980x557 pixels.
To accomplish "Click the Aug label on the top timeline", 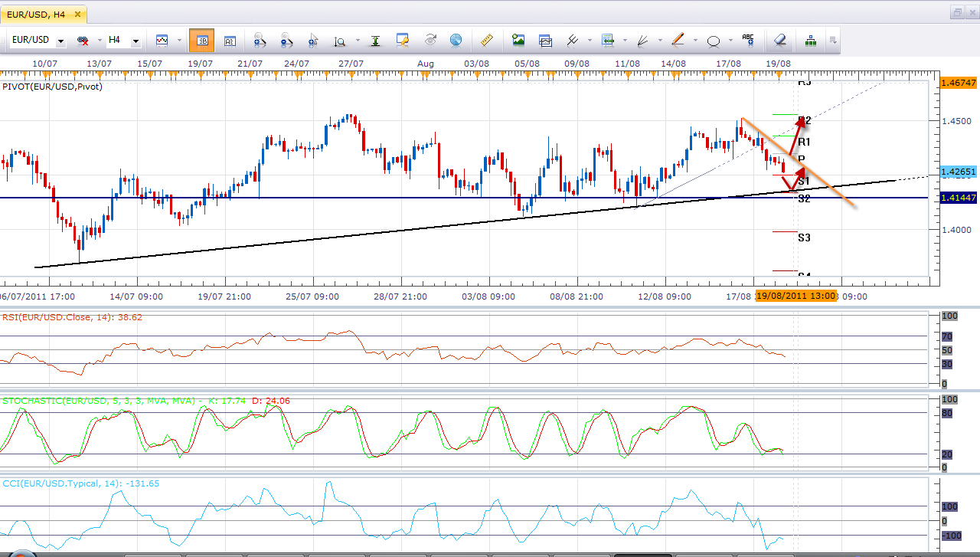I will click(426, 63).
